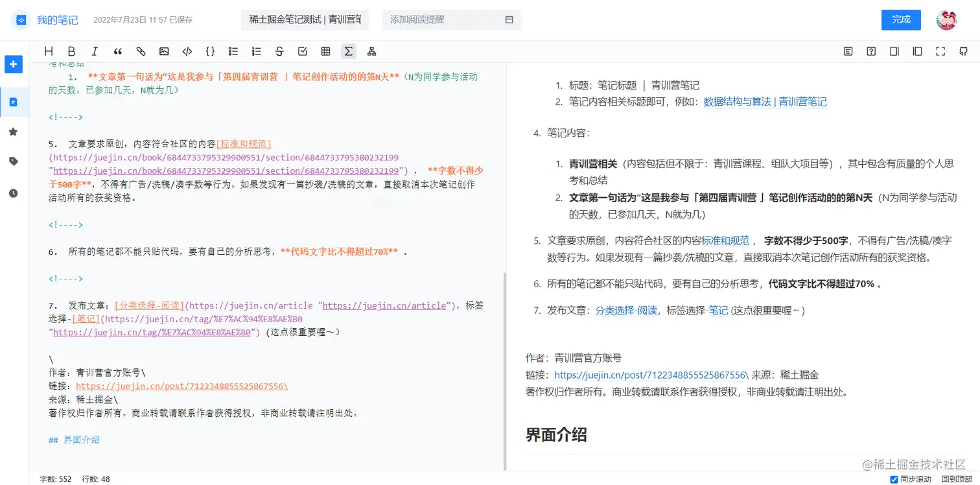Viewport: 980px width, 485px height.
Task: Open the 分类选择-阅读 link in the preview
Action: 626,311
